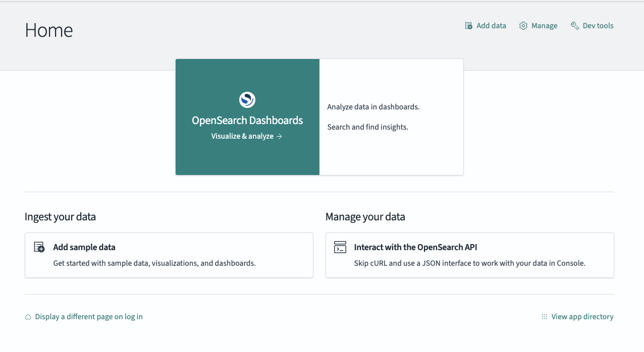
Task: Click the Ingest your data heading
Action: 60,217
